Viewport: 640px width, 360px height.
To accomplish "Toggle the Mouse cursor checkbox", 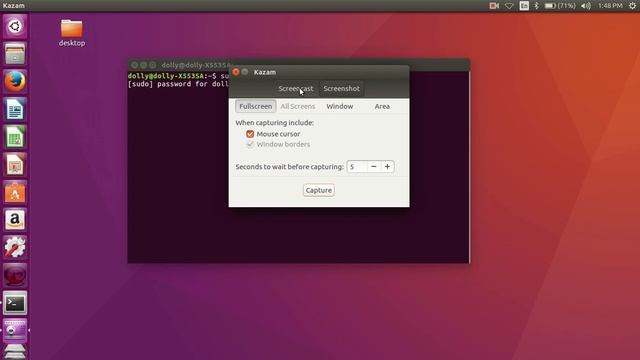I will [250, 134].
